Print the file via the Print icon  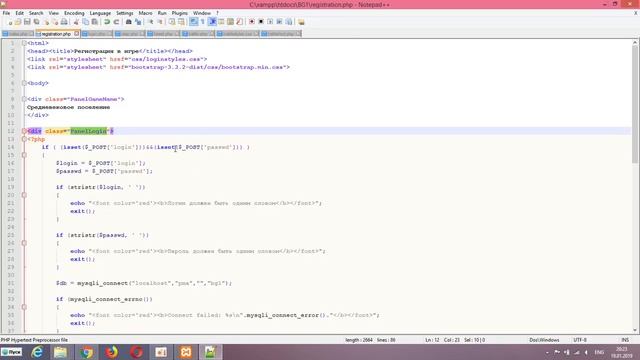(64, 22)
